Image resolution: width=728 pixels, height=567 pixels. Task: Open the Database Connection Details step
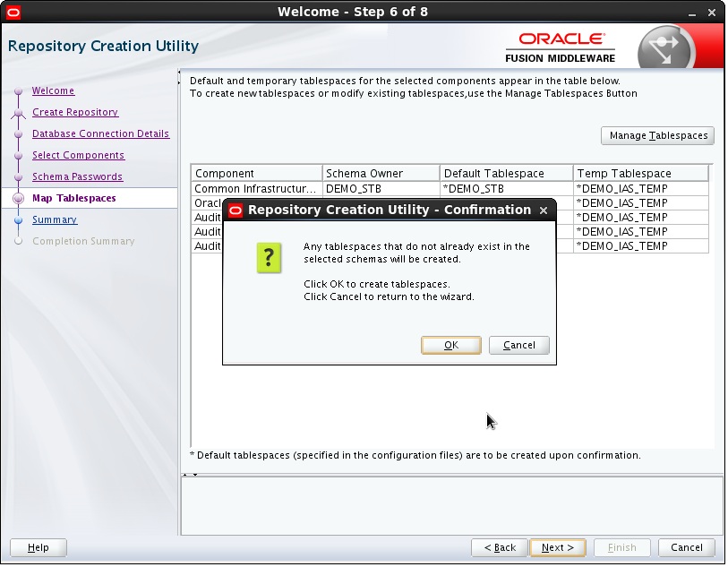click(x=101, y=133)
